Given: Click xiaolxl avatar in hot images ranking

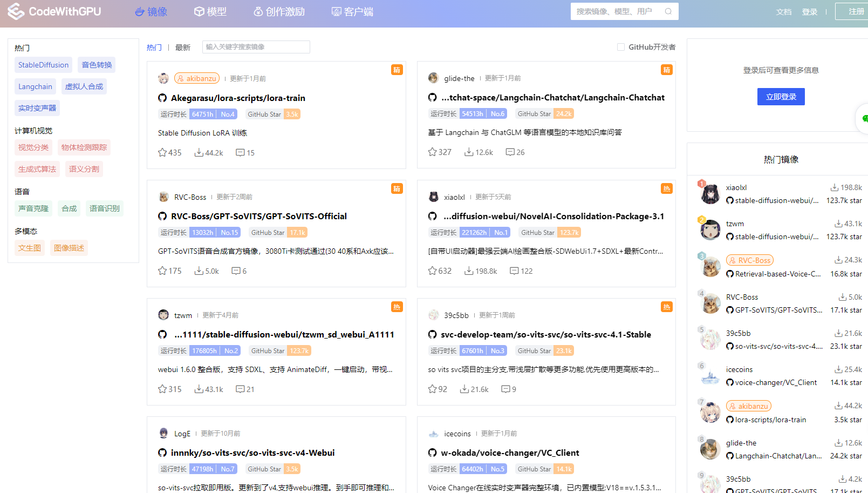Looking at the screenshot, I should tap(710, 194).
